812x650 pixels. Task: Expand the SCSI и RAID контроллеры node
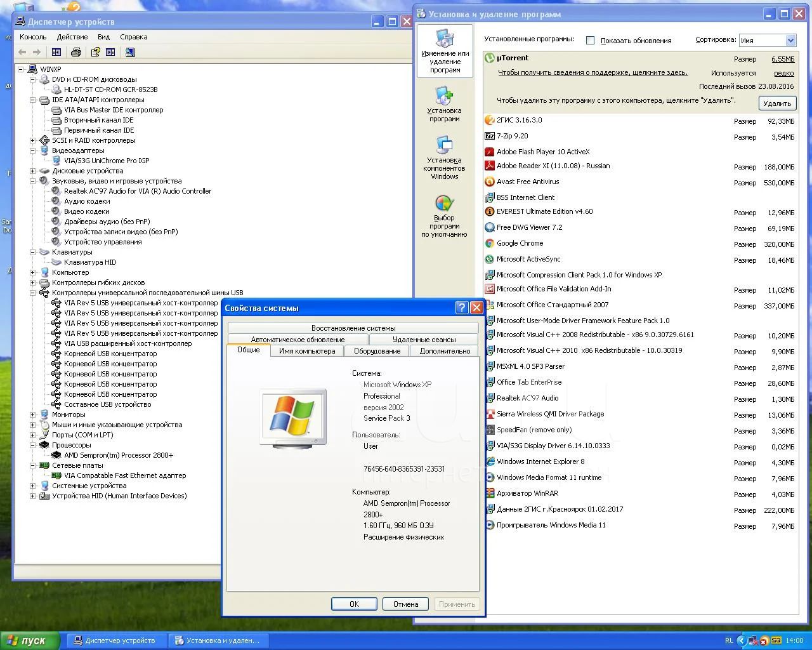click(x=32, y=140)
